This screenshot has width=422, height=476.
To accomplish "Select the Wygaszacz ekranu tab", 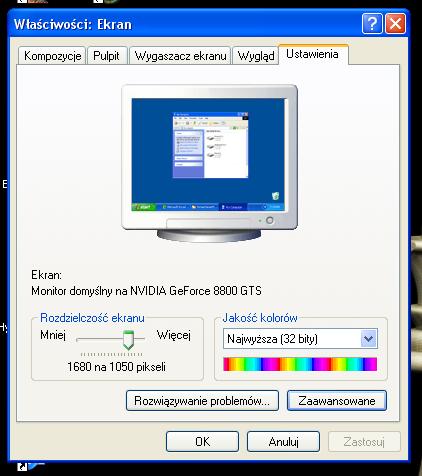I will point(180,56).
